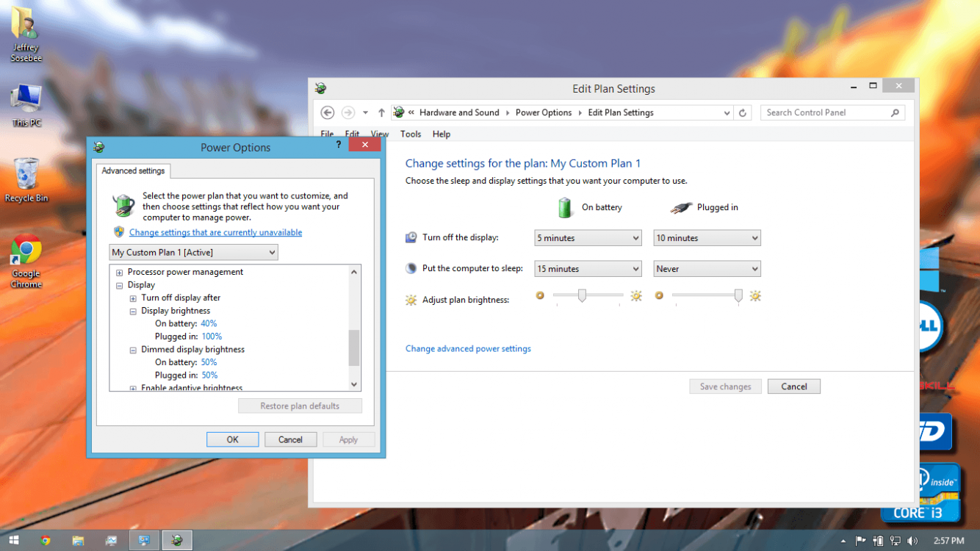
Task: Open the Help menu
Action: (442, 134)
